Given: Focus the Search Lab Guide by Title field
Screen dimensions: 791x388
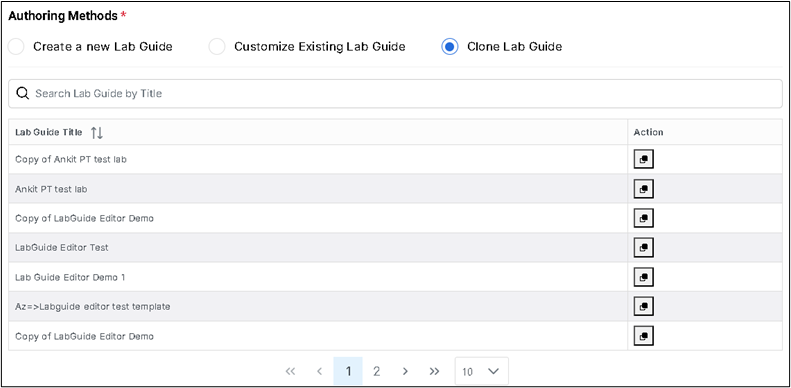Looking at the screenshot, I should pos(396,93).
